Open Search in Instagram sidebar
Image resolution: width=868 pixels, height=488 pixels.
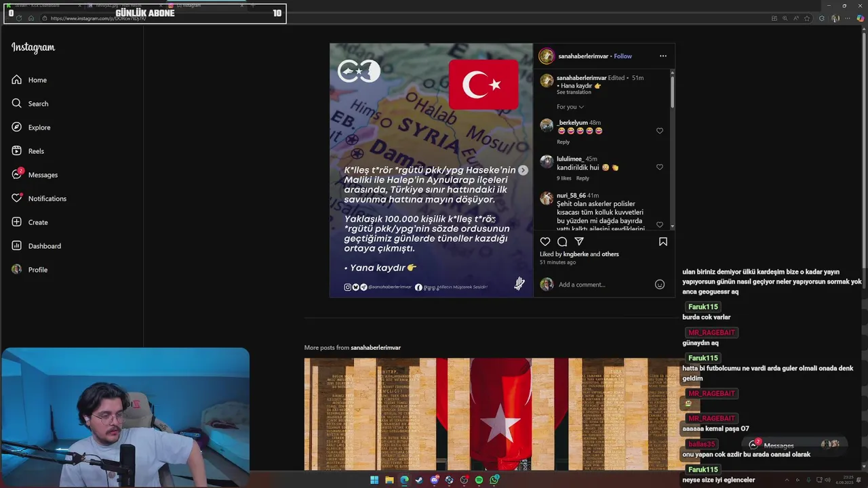30,104
